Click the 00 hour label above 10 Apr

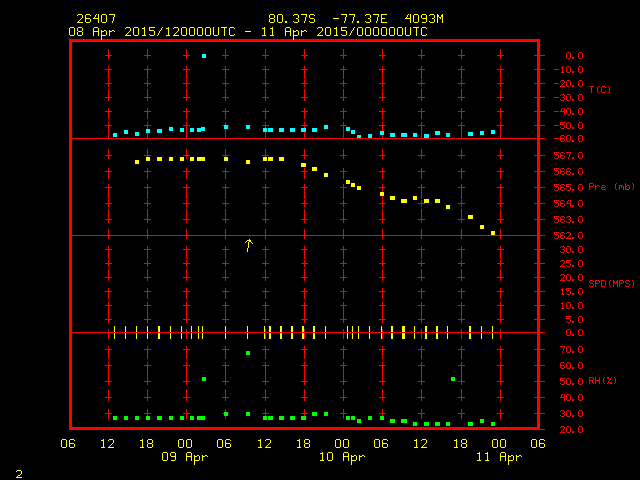pyautogui.click(x=342, y=443)
